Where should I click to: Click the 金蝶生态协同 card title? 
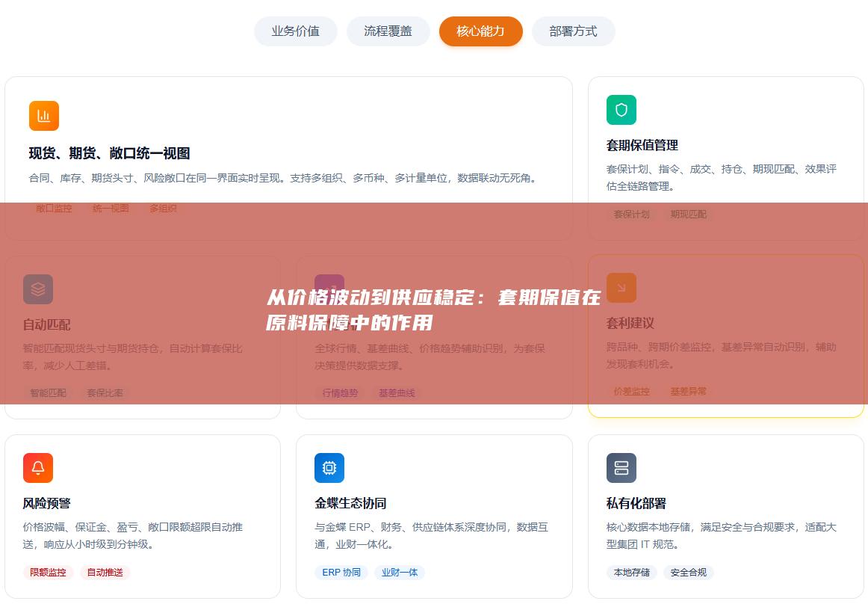(350, 503)
